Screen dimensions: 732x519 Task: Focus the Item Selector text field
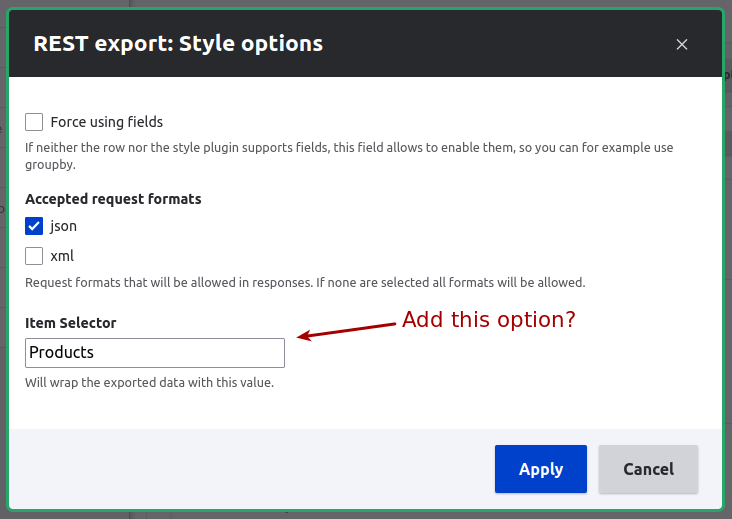tap(155, 353)
